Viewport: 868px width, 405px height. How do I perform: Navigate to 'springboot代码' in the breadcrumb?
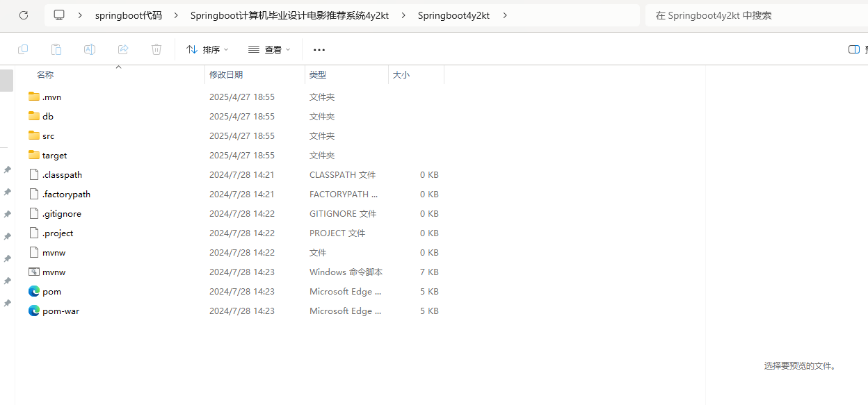point(129,15)
